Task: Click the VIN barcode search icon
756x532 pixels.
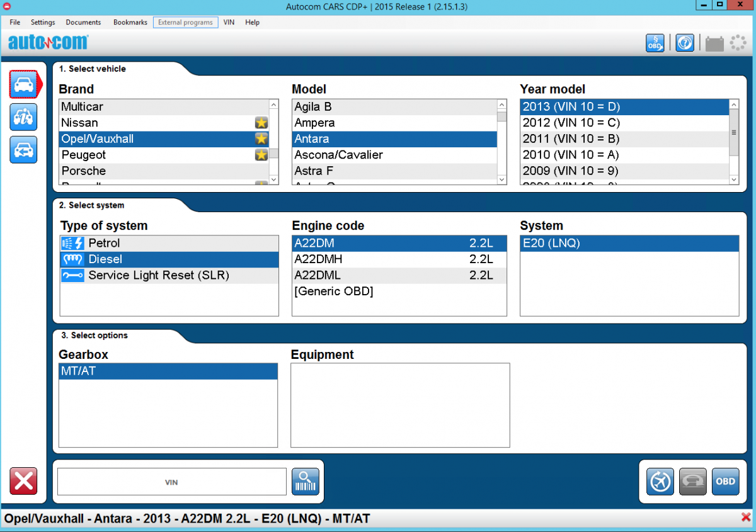Action: point(306,482)
